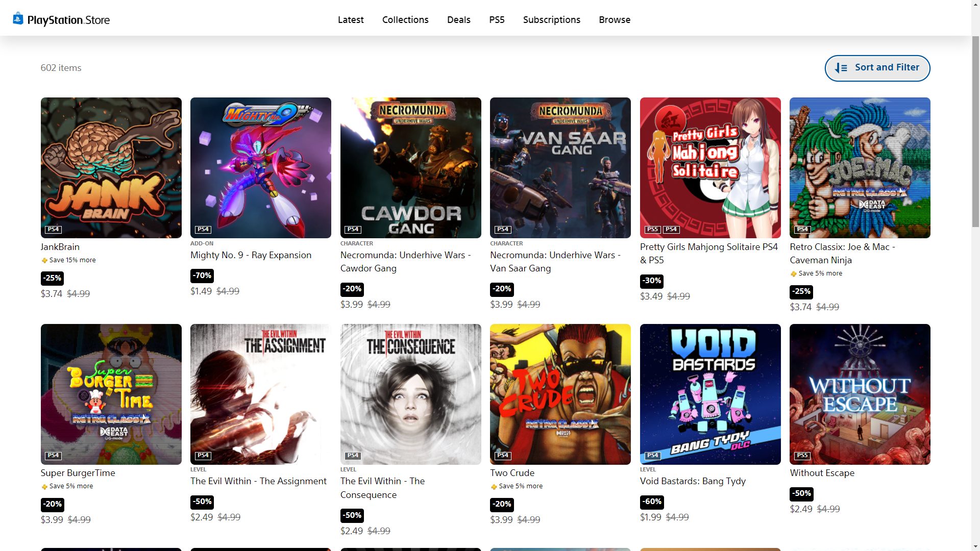The width and height of the screenshot is (980, 551).
Task: Open the Mighty No. 9 Ray Expansion title link
Action: tap(251, 255)
